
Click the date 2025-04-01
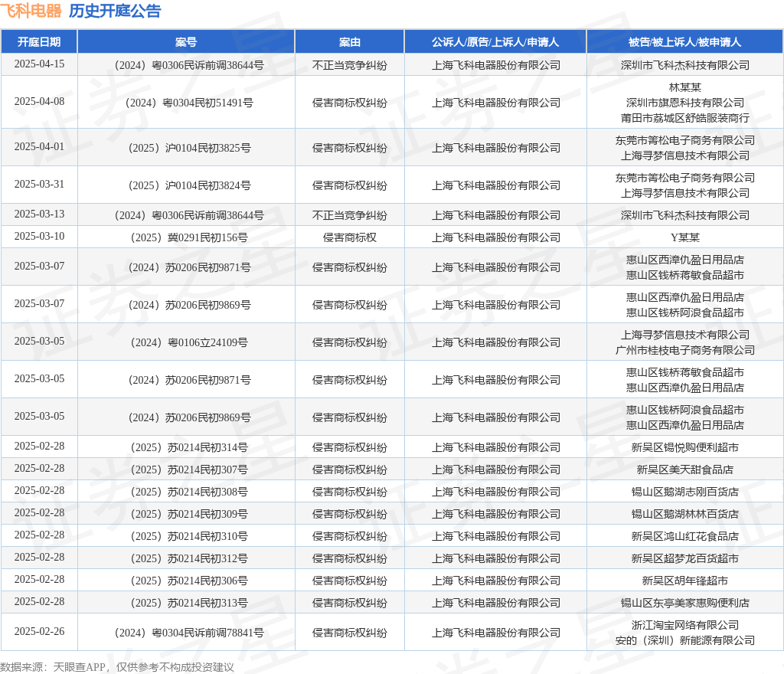click(39, 146)
